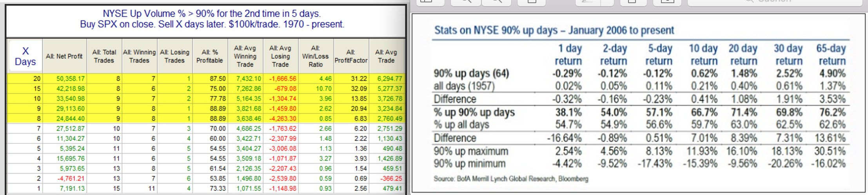
Task: Click the X Days column header
Action: tap(25, 56)
